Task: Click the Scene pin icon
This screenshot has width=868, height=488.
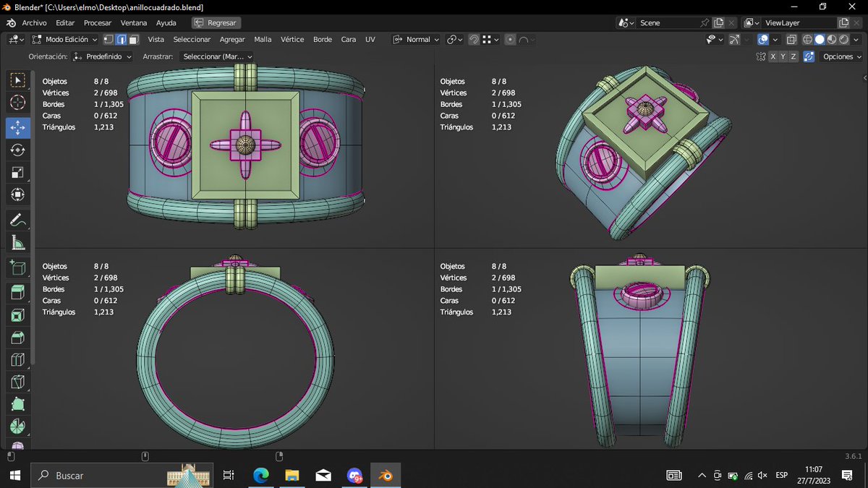Action: click(705, 23)
